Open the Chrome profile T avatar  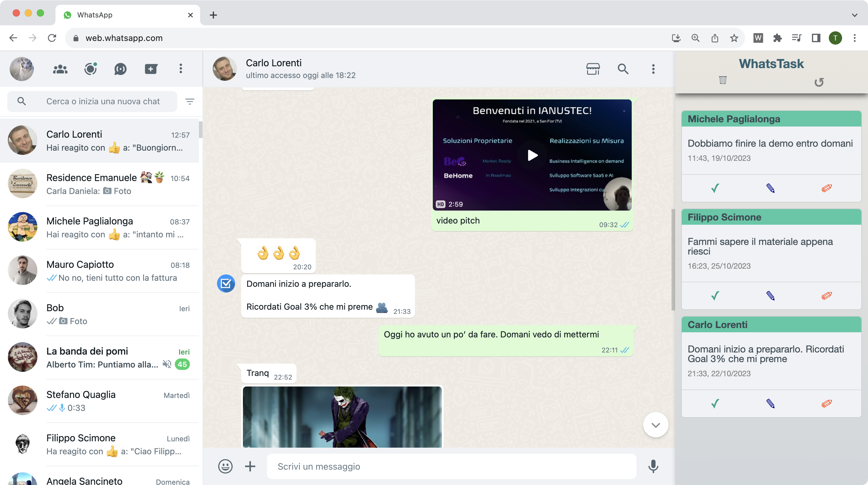click(x=835, y=38)
